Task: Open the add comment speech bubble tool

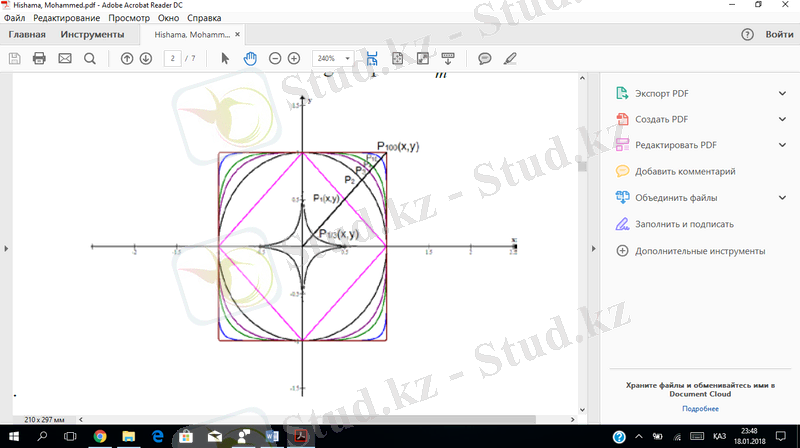Action: [485, 58]
